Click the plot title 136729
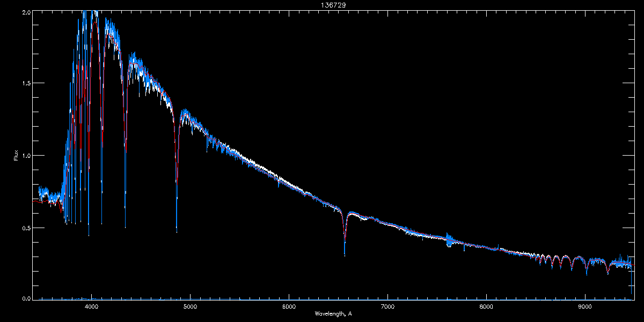This screenshot has width=644, height=322. (x=333, y=5)
